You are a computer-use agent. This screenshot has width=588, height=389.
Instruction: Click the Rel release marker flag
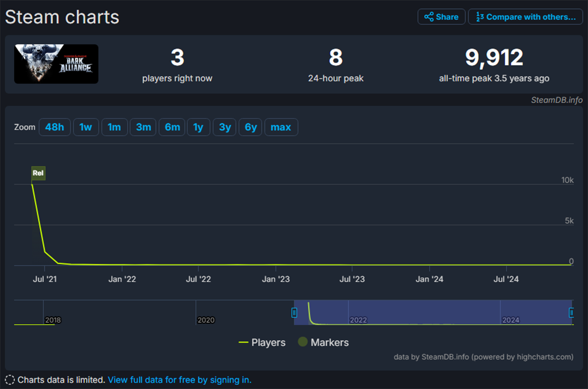click(x=38, y=173)
